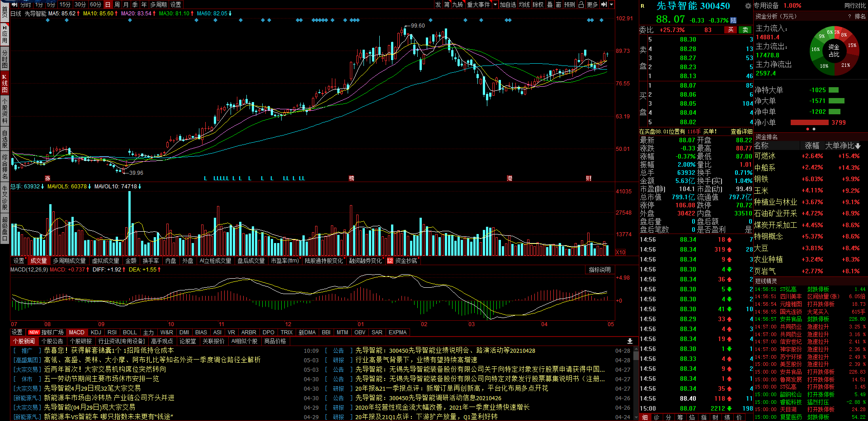The width and height of the screenshot is (868, 421).
Task: Click the 窗 window icon in the toolbar
Action: coord(559,5)
